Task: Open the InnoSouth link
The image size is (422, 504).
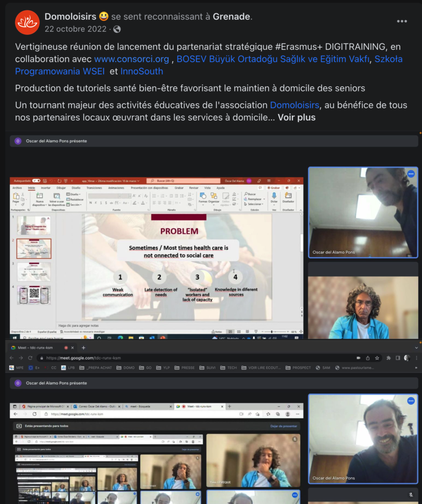Action: pos(142,71)
